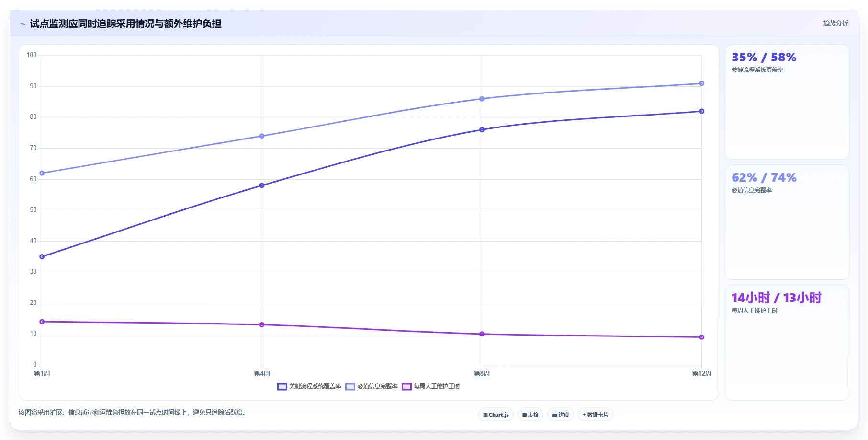Screen dimensions: 868x440
Task: Click the 35% / 58% stat value
Action: pos(764,58)
